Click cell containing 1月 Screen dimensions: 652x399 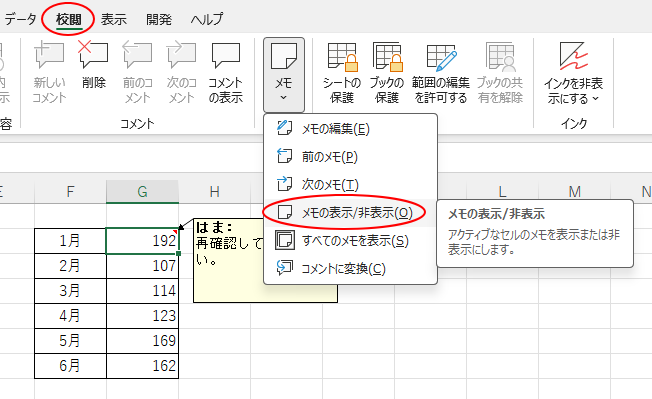(70, 241)
